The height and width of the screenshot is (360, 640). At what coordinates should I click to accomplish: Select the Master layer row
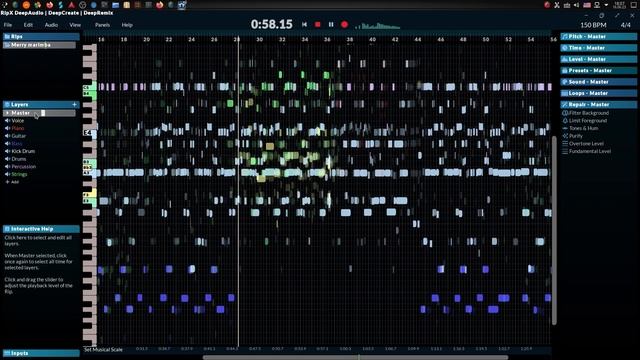(x=40, y=113)
